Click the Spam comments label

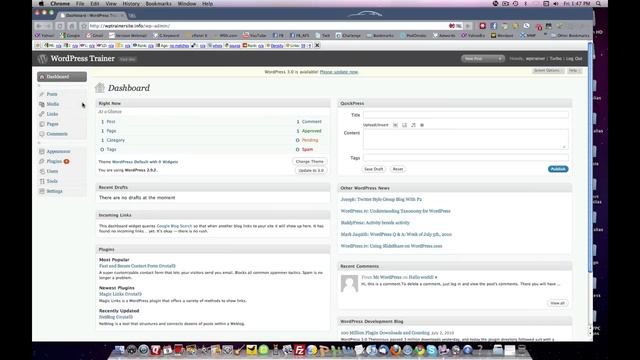point(307,149)
